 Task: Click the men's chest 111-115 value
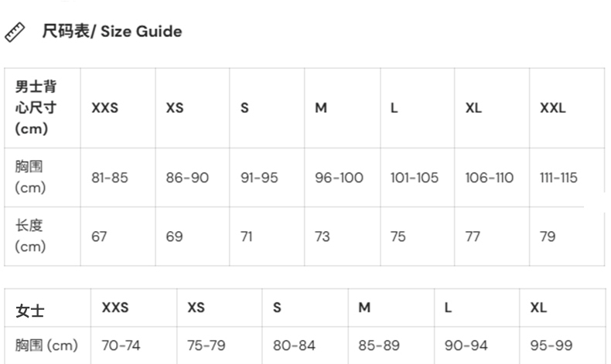pyautogui.click(x=558, y=178)
